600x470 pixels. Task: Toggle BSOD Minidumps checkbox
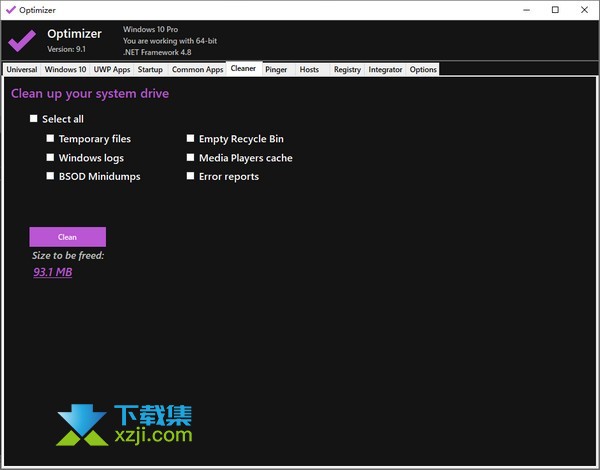(x=50, y=176)
